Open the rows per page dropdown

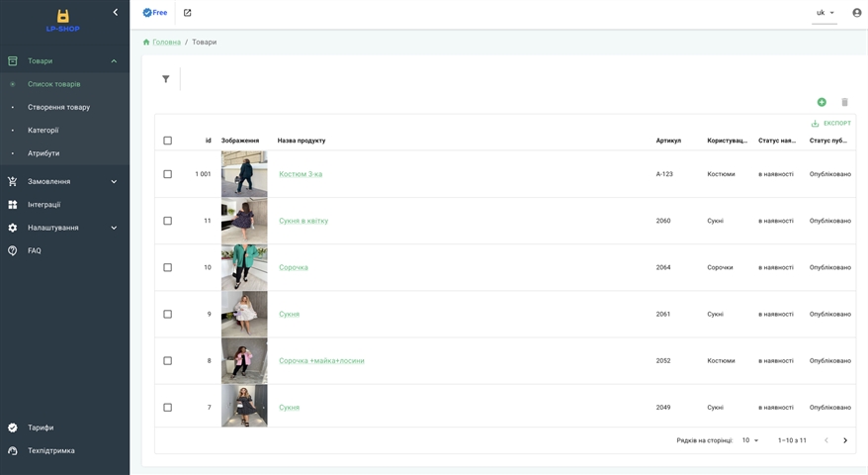[x=750, y=440]
